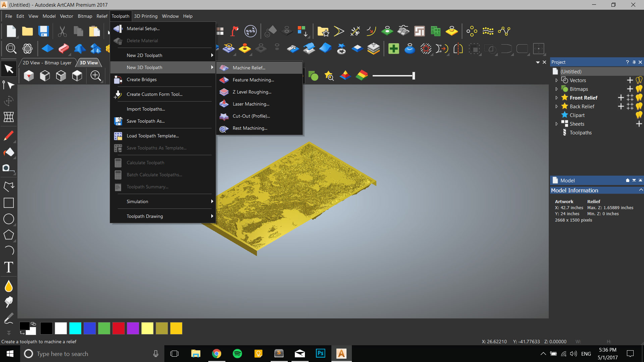Open the Relief menu
Screen dimensions: 644x362
tap(102, 16)
